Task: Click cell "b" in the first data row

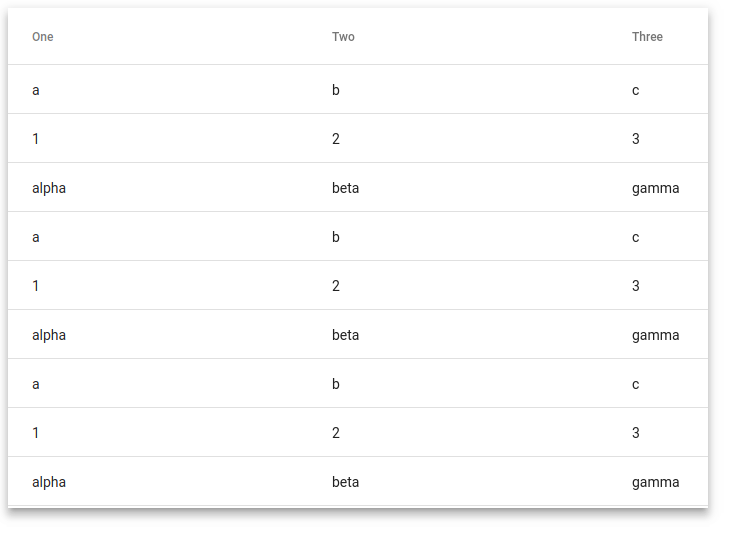Action: coord(336,90)
